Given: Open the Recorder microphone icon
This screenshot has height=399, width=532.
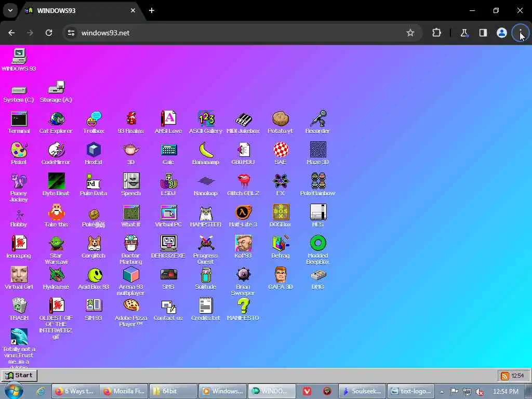Looking at the screenshot, I should [x=318, y=119].
